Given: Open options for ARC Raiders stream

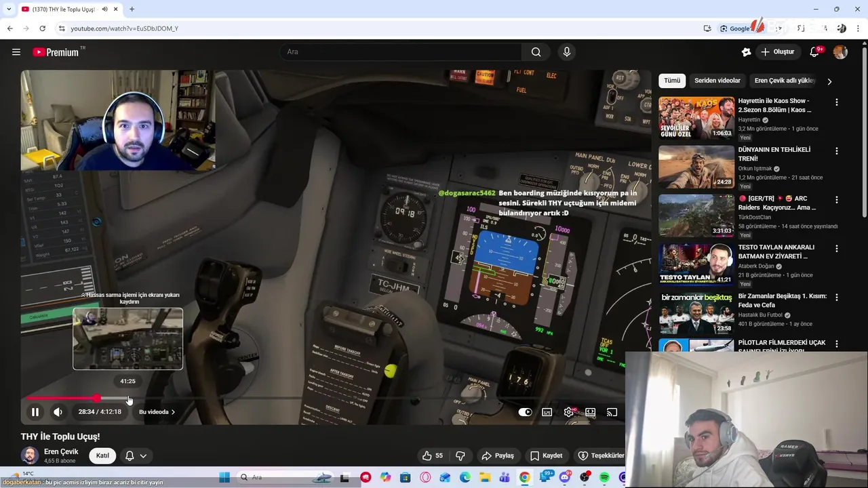Looking at the screenshot, I should tap(836, 200).
